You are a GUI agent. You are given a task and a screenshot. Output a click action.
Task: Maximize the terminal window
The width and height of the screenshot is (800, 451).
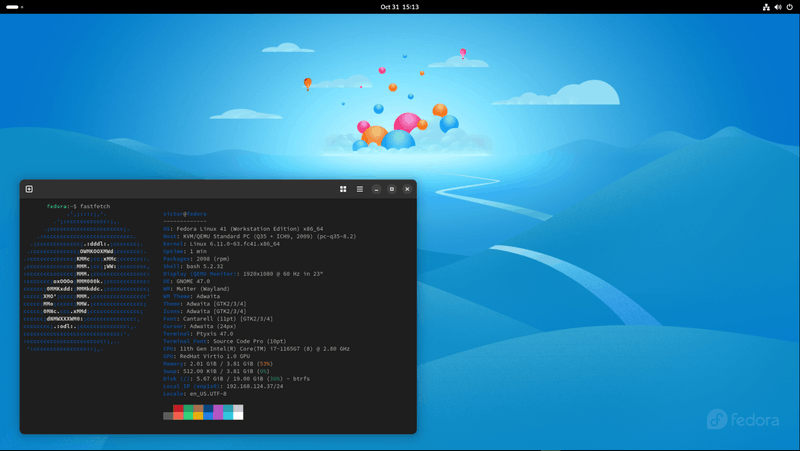pos(392,189)
